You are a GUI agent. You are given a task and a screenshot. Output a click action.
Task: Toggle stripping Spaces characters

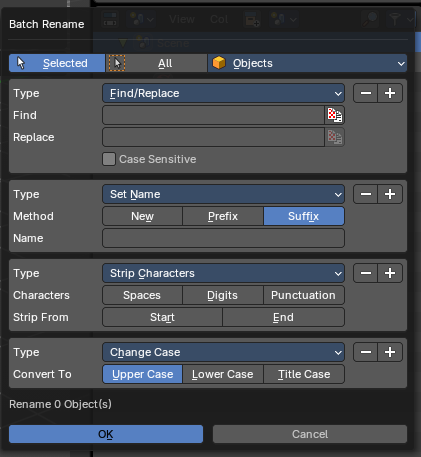click(142, 295)
